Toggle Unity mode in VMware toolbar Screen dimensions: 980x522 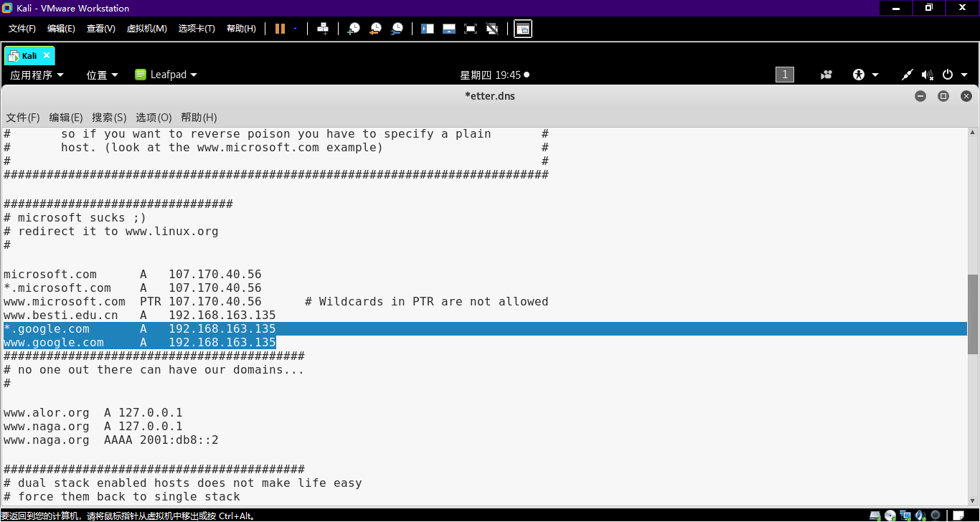click(492, 29)
